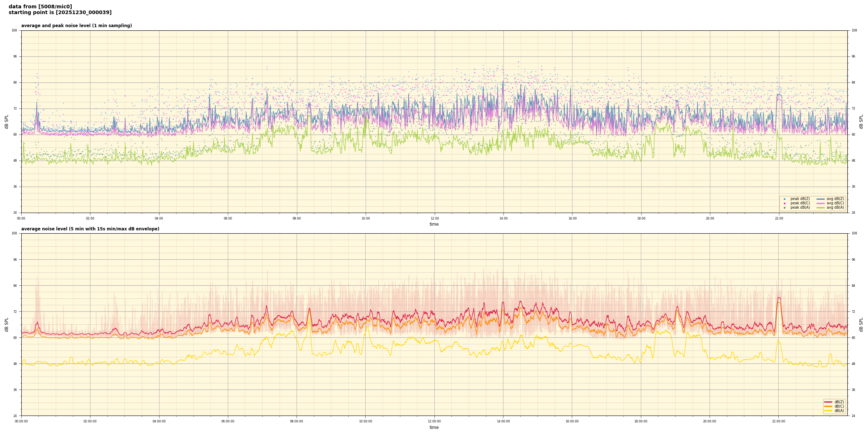Screen dimensions: 868x434
Task: Click the peak dB(C) magenta legend marker
Action: [x=784, y=203]
